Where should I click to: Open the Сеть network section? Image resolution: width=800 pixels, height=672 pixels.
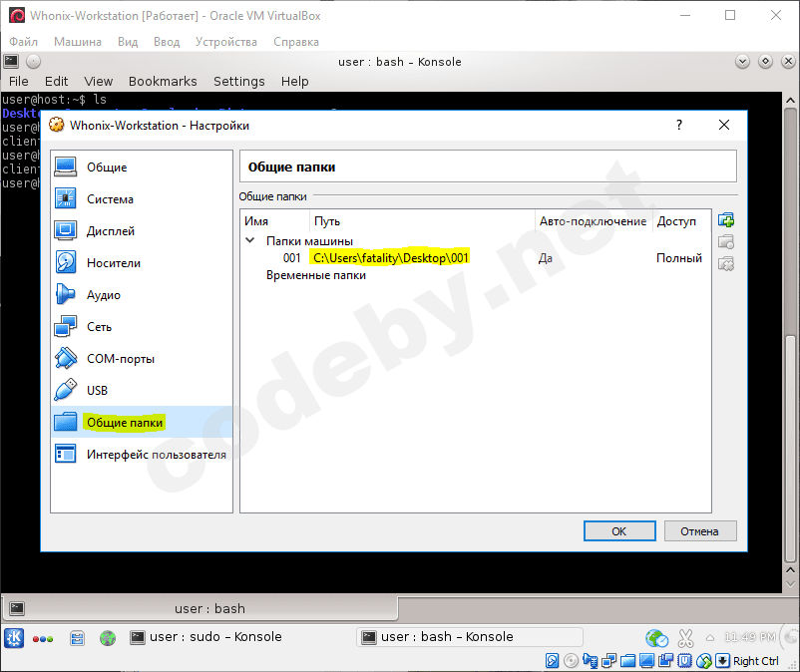tap(142, 327)
